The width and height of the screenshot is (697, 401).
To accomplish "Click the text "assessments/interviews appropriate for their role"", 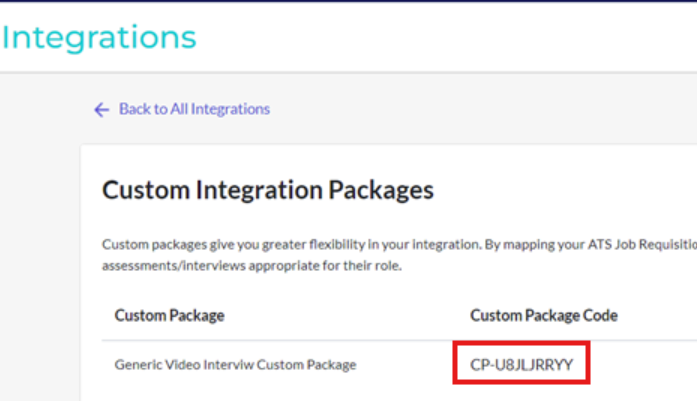I will click(x=239, y=267).
